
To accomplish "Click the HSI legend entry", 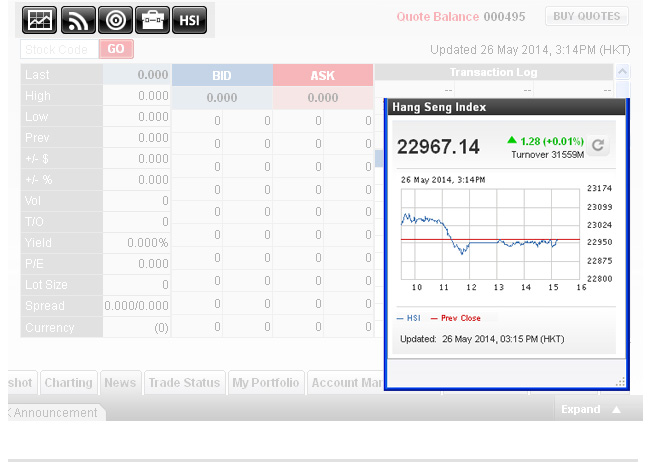I will pyautogui.click(x=409, y=318).
